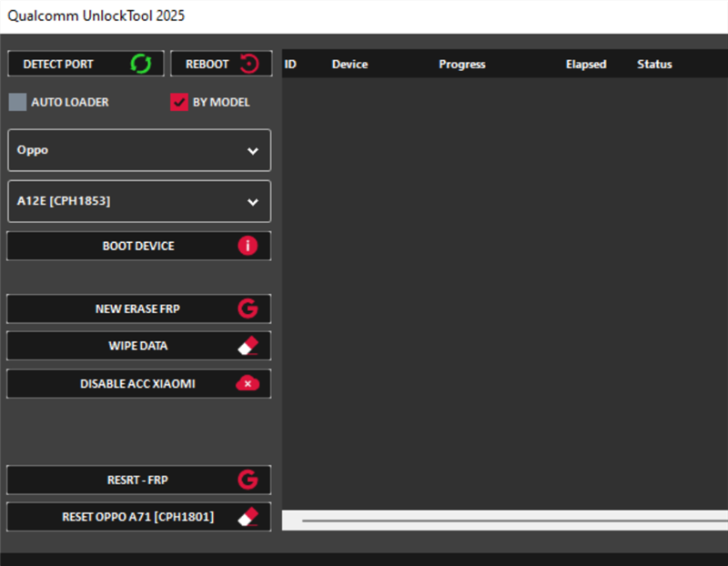The image size is (728, 566).
Task: Open the A12E [CPH1853] model dropdown
Action: pyautogui.click(x=138, y=201)
